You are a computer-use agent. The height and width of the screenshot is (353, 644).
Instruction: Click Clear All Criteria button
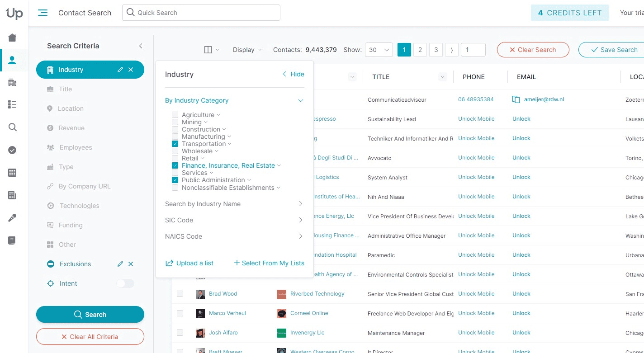[x=90, y=337]
